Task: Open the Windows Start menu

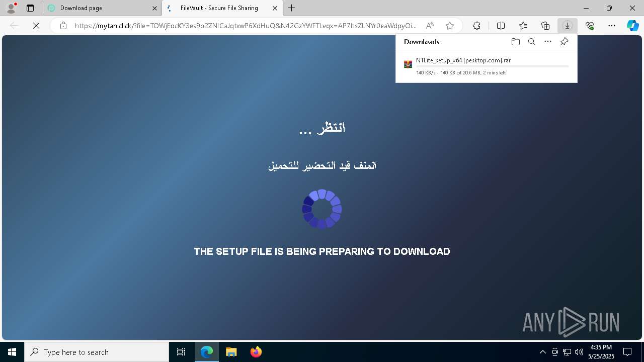Action: (x=12, y=352)
